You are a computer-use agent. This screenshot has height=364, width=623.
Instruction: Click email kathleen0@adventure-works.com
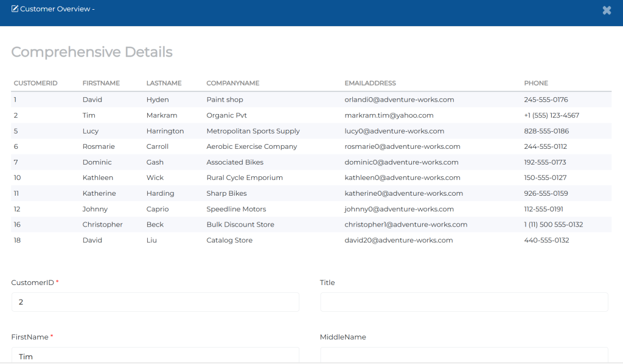pos(402,178)
